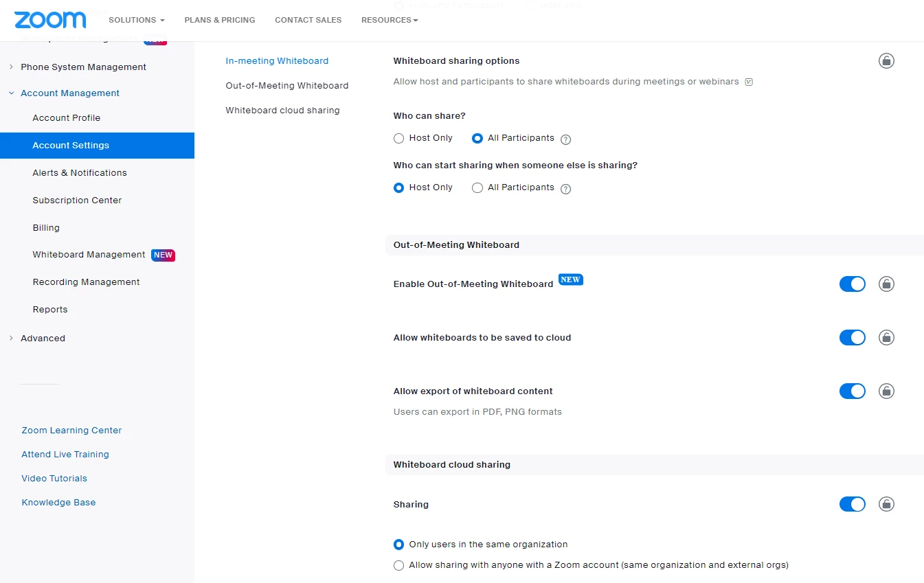Screen dimensions: 924x583
Task: Click help icon next to Who can share
Action: coord(566,139)
